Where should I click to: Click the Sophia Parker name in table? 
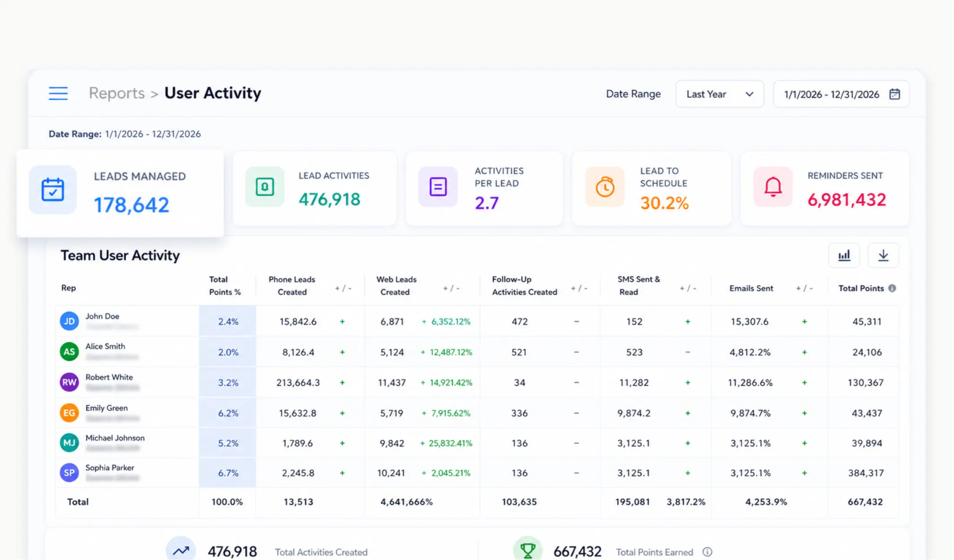click(110, 467)
